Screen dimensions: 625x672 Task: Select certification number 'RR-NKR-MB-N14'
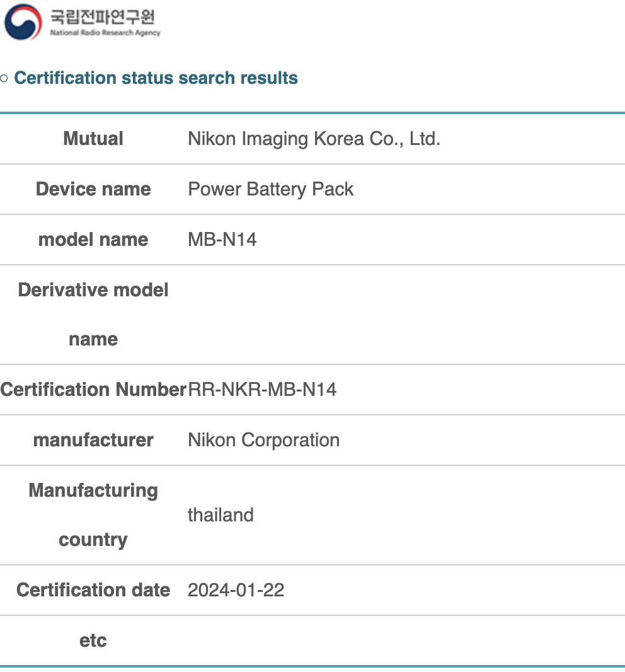(262, 390)
